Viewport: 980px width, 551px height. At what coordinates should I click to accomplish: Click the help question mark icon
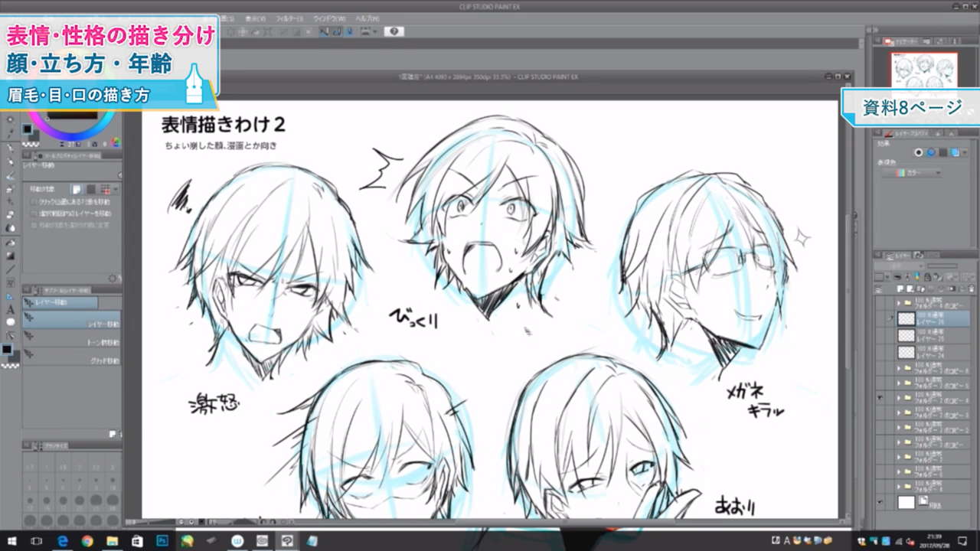click(x=394, y=31)
